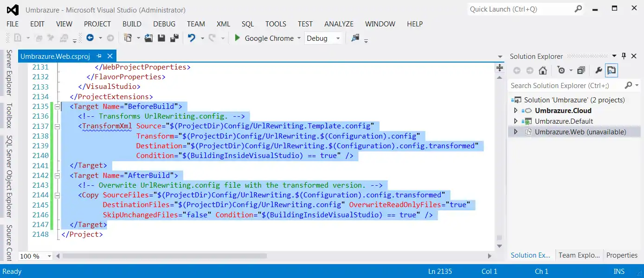Screen dimensions: 644x278
Task: Open the BUILD menu
Action: (x=132, y=24)
